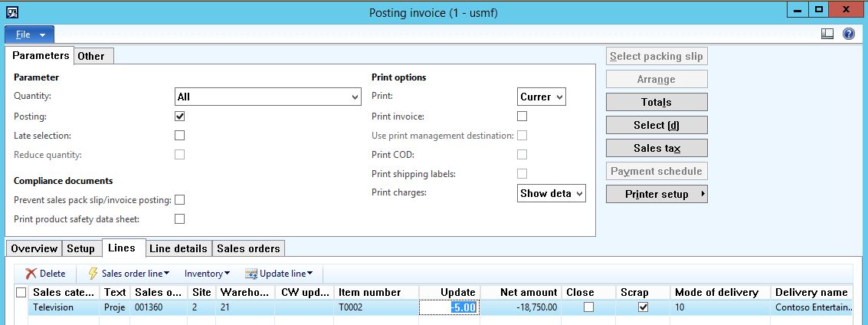Expand the Sales order line menu
The image size is (868, 325).
click(136, 274)
